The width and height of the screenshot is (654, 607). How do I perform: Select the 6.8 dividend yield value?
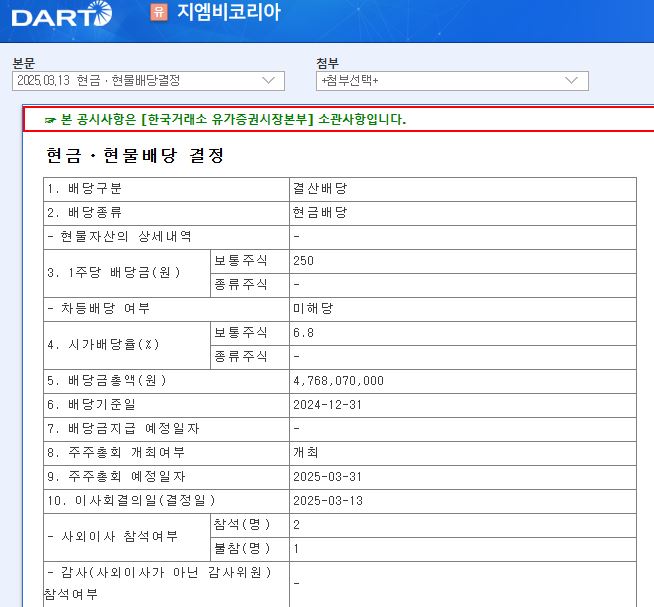303,333
